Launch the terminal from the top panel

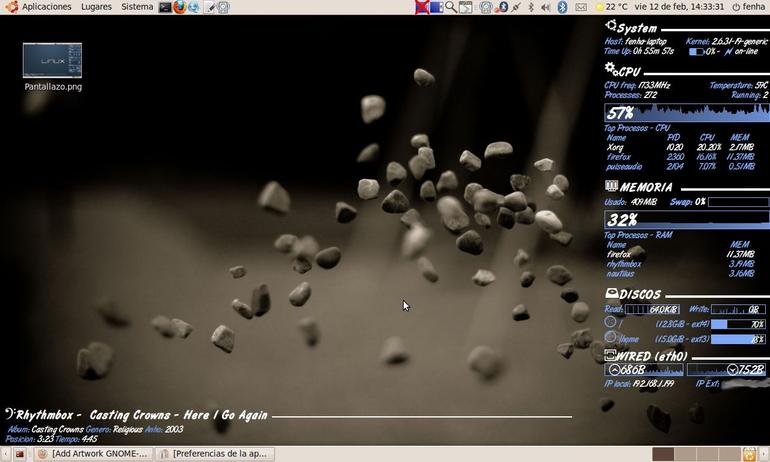pyautogui.click(x=165, y=7)
